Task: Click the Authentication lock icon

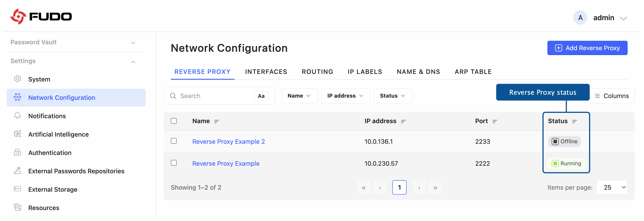Action: (17, 152)
